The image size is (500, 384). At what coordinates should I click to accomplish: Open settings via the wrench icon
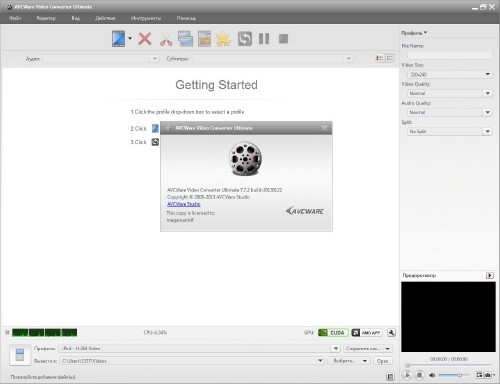[x=391, y=333]
